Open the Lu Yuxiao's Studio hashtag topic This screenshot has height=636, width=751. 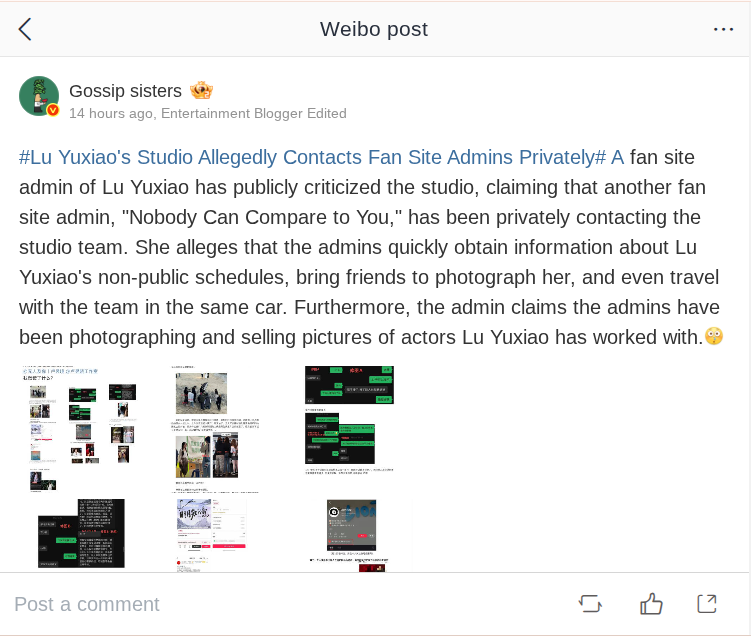click(320, 157)
